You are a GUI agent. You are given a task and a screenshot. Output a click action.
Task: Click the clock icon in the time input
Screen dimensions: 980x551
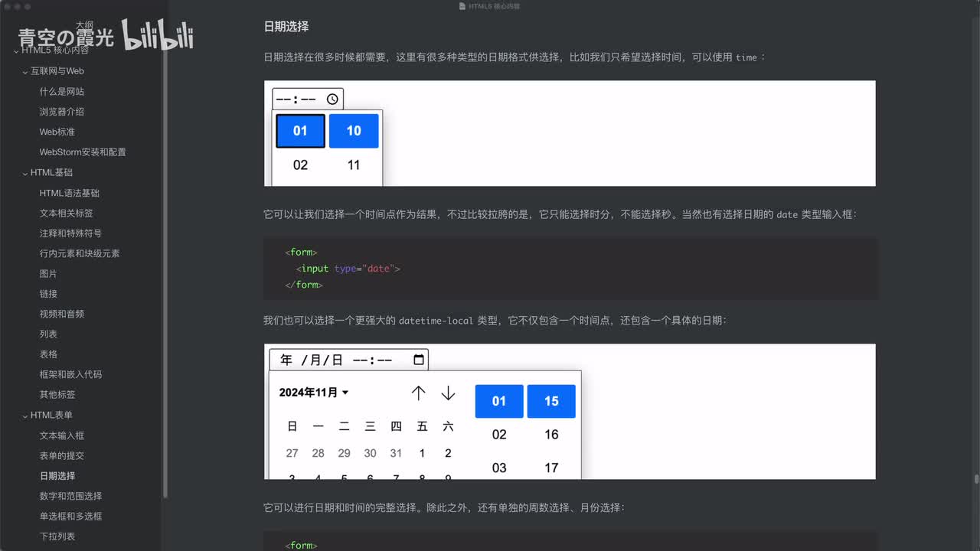tap(332, 99)
